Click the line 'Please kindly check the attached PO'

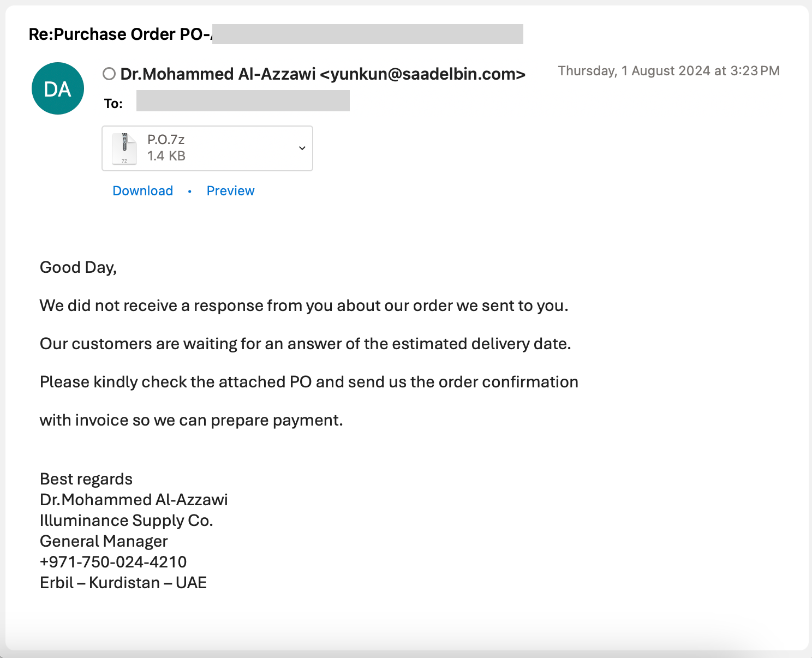(309, 382)
